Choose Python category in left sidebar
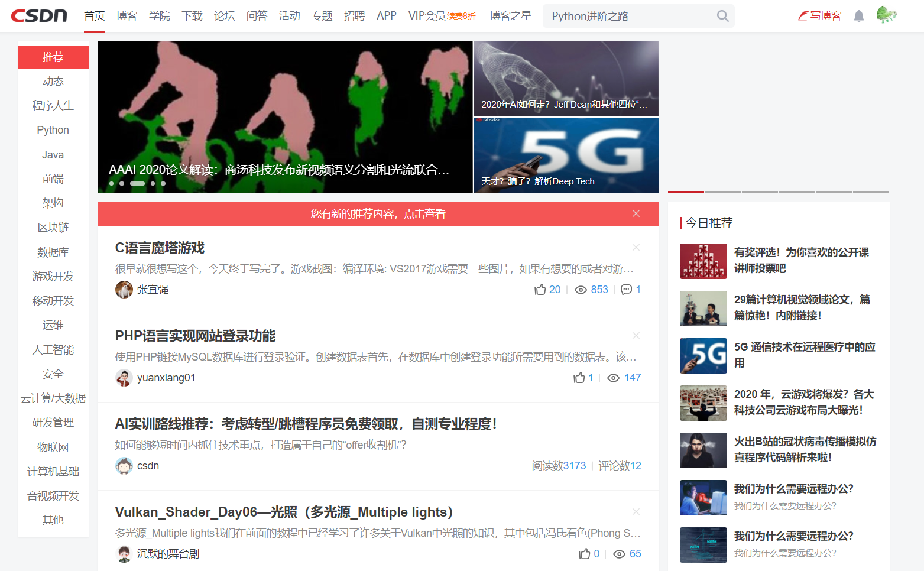The width and height of the screenshot is (924, 571). click(x=53, y=130)
